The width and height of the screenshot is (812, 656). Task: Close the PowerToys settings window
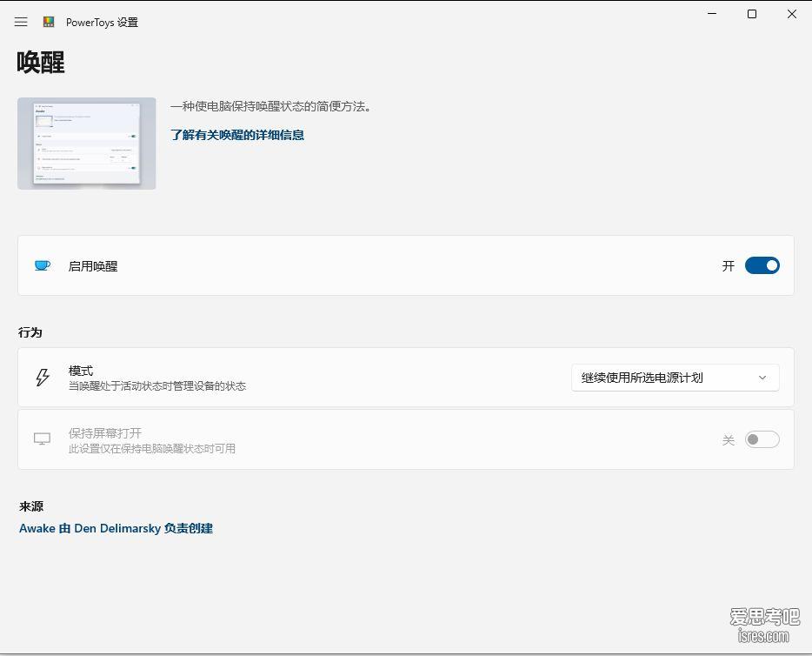click(792, 14)
